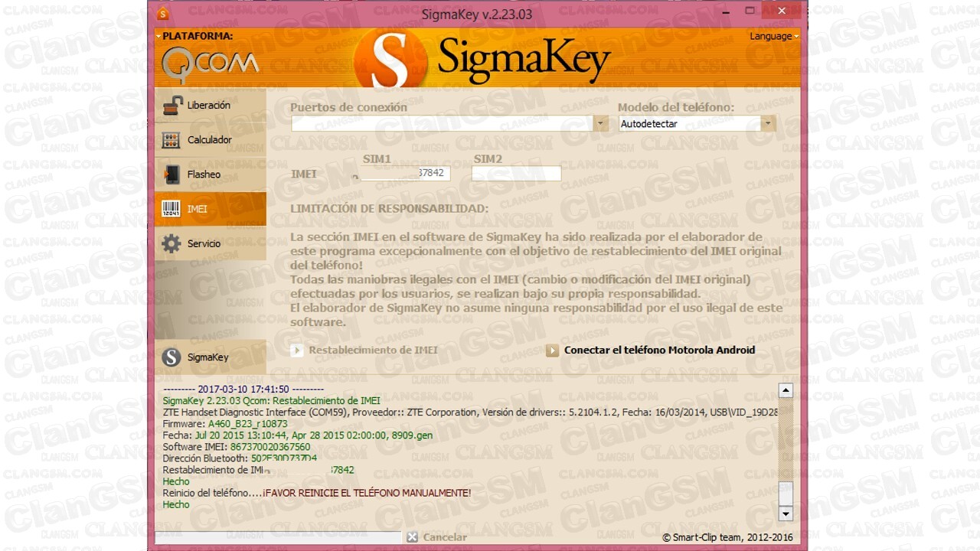980x551 pixels.
Task: Click the SigmaKey app icon in title bar
Action: click(162, 13)
